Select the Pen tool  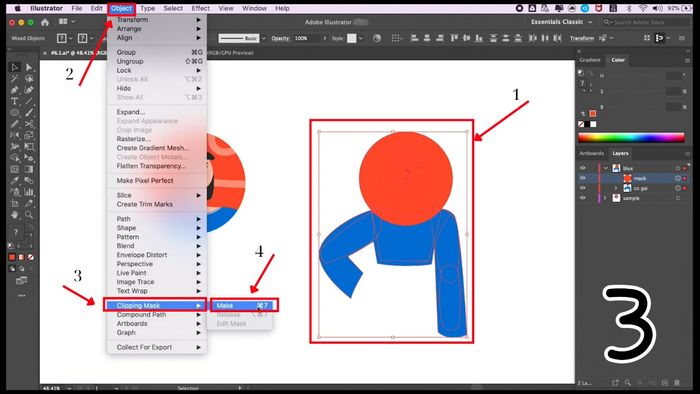coord(15,90)
